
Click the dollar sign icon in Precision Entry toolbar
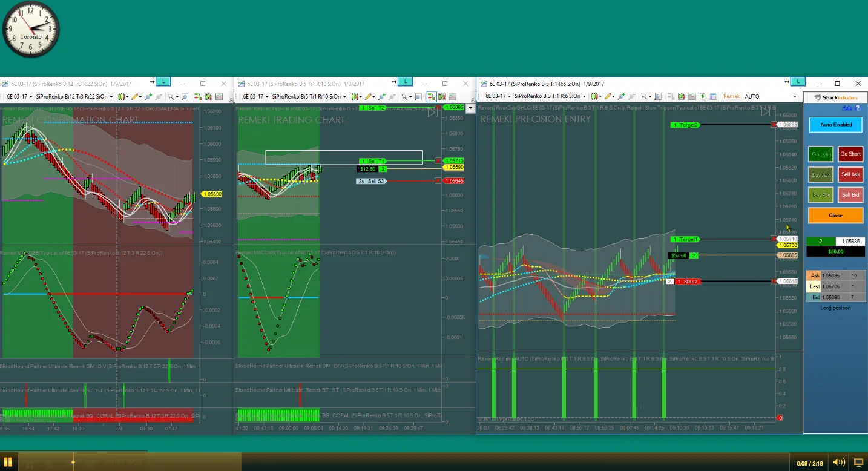pyautogui.click(x=703, y=96)
